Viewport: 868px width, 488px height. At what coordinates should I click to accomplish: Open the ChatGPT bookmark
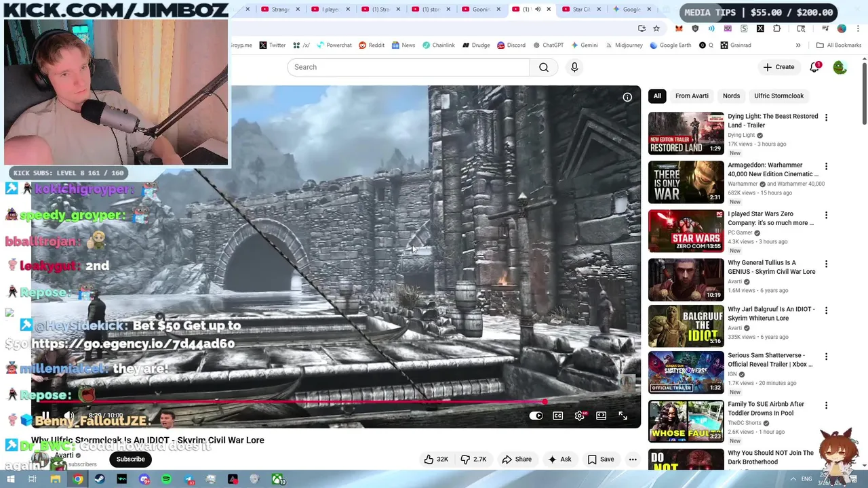[x=548, y=45]
